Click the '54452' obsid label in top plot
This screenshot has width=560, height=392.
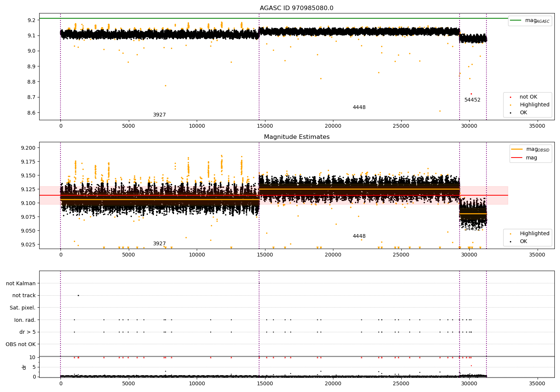pos(472,100)
